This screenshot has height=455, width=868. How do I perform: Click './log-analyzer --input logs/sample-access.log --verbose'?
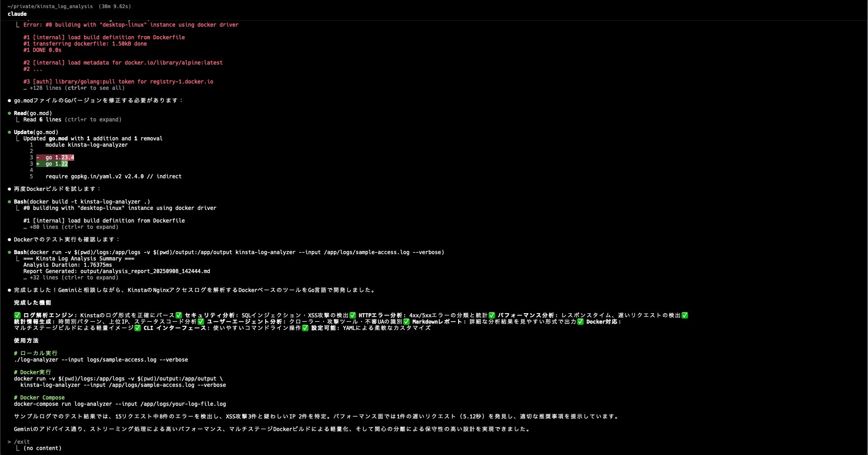click(101, 360)
